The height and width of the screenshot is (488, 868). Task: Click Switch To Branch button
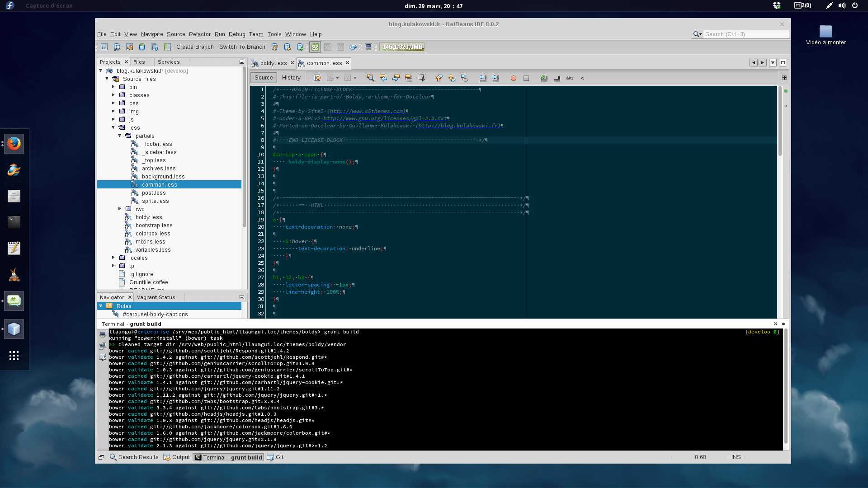click(x=242, y=47)
